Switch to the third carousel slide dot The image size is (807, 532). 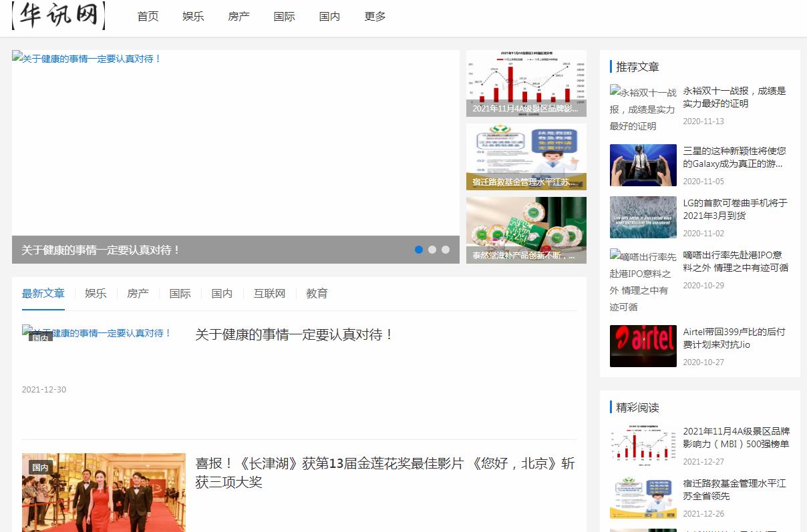pyautogui.click(x=446, y=250)
